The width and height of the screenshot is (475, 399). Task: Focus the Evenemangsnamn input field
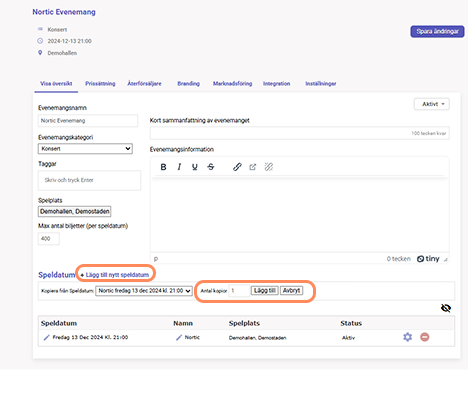coord(88,121)
